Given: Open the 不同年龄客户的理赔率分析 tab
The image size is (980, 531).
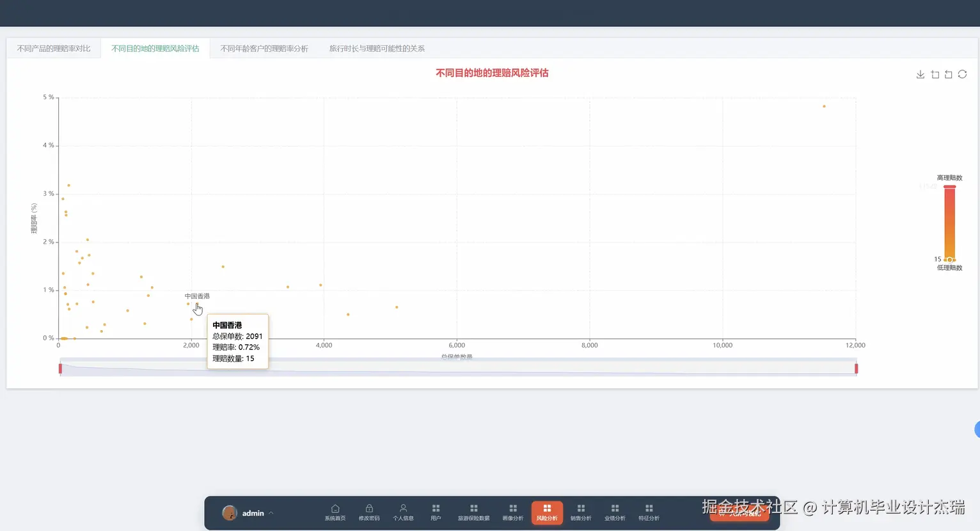Looking at the screenshot, I should pyautogui.click(x=264, y=49).
